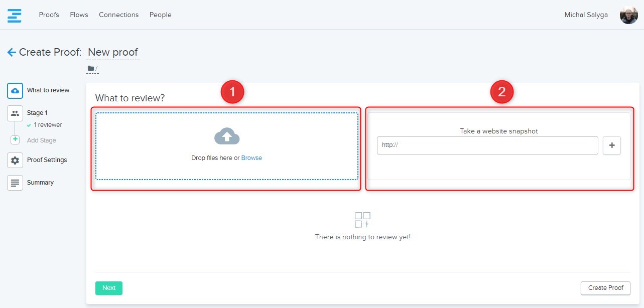Click the cloud upload icon in drop zone
This screenshot has width=644, height=308.
[227, 136]
